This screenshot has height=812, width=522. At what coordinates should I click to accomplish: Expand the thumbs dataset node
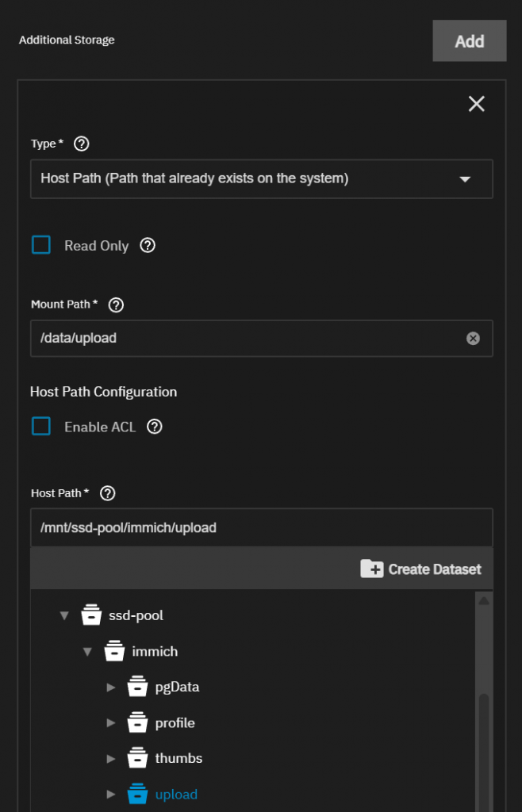[111, 759]
